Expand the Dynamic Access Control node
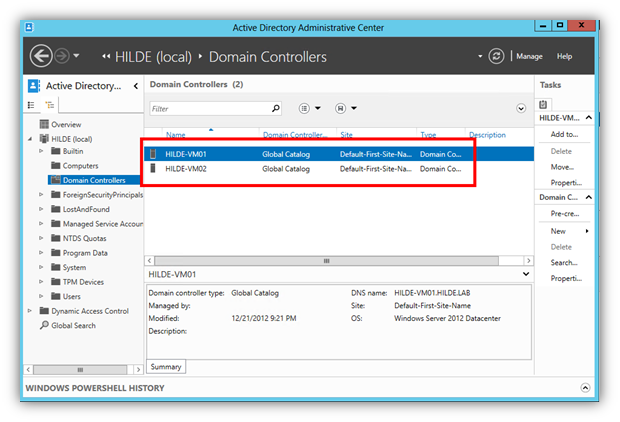Image resolution: width=620 pixels, height=422 pixels. [30, 311]
